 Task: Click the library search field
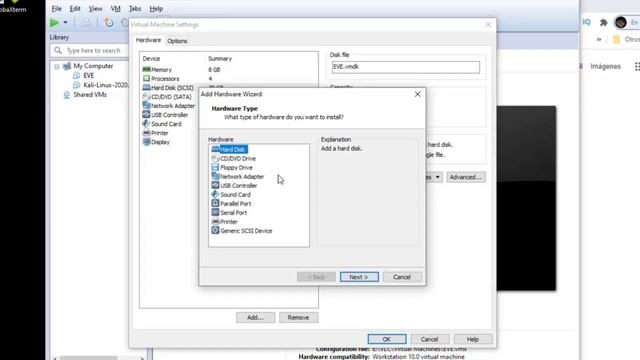[x=91, y=50]
